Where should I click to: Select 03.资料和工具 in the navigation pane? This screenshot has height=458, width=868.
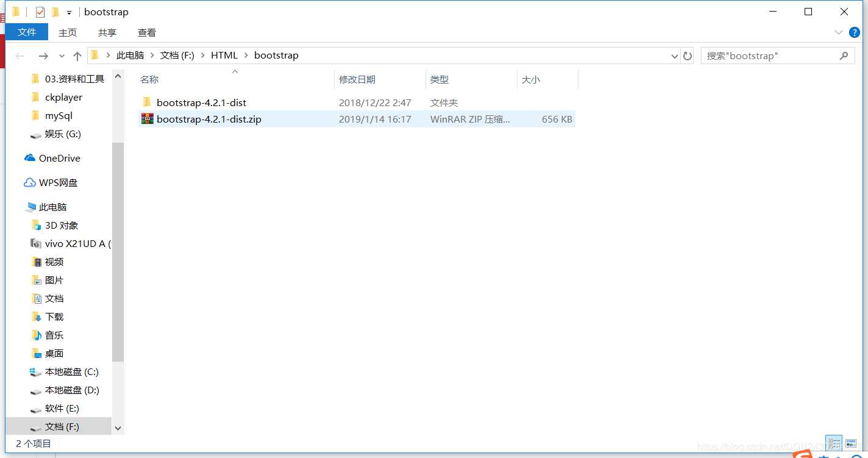pos(74,79)
